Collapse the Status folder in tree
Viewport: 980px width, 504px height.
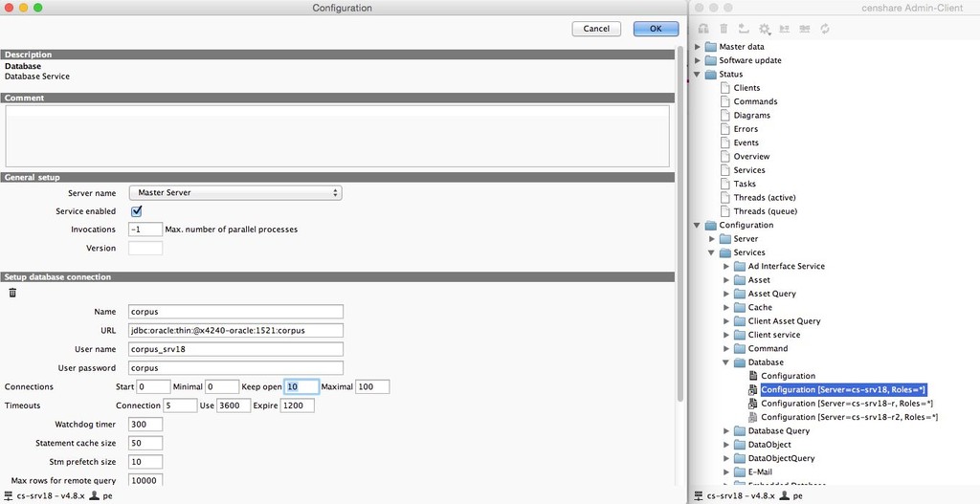pos(698,75)
